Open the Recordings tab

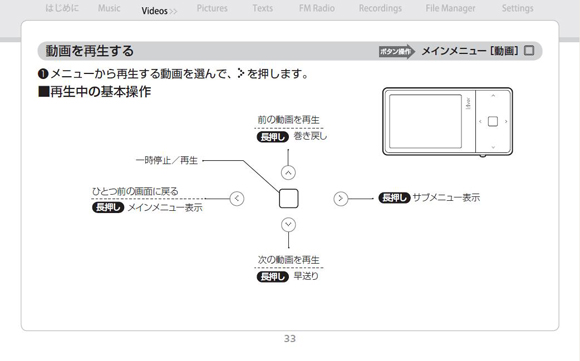point(380,8)
